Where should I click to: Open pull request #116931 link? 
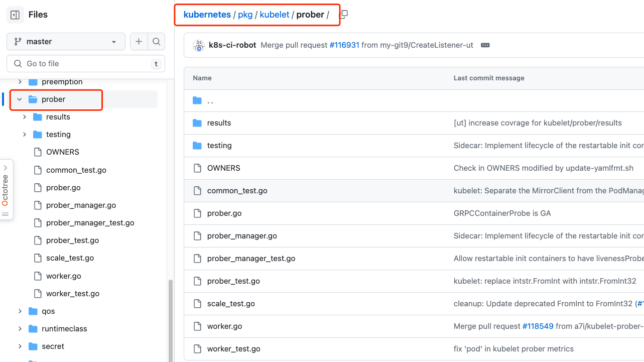344,45
